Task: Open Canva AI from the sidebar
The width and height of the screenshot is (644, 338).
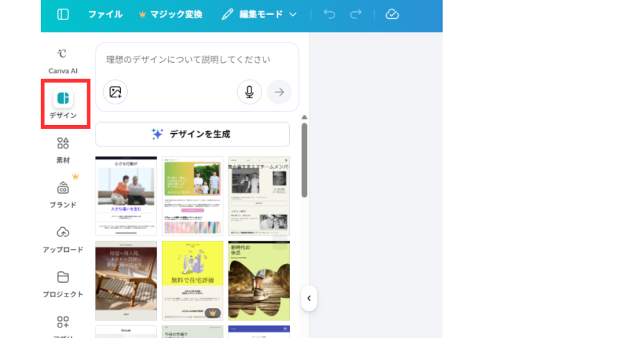Action: (63, 60)
